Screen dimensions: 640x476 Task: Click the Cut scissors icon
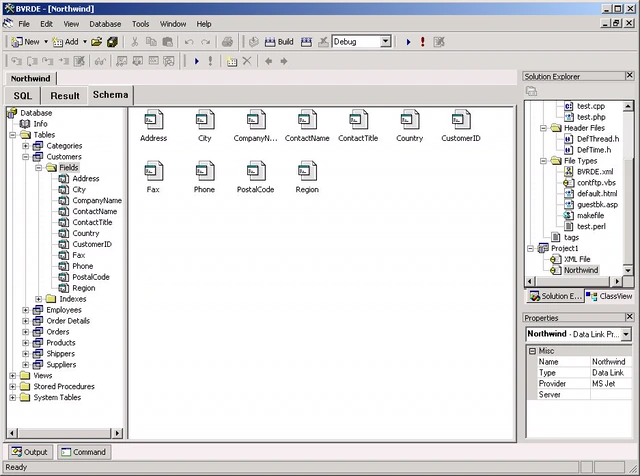(134, 42)
